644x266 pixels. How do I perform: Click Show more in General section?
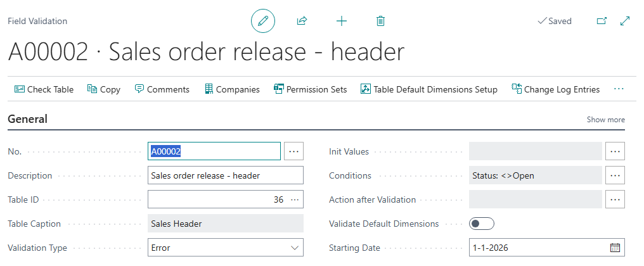[x=606, y=120]
